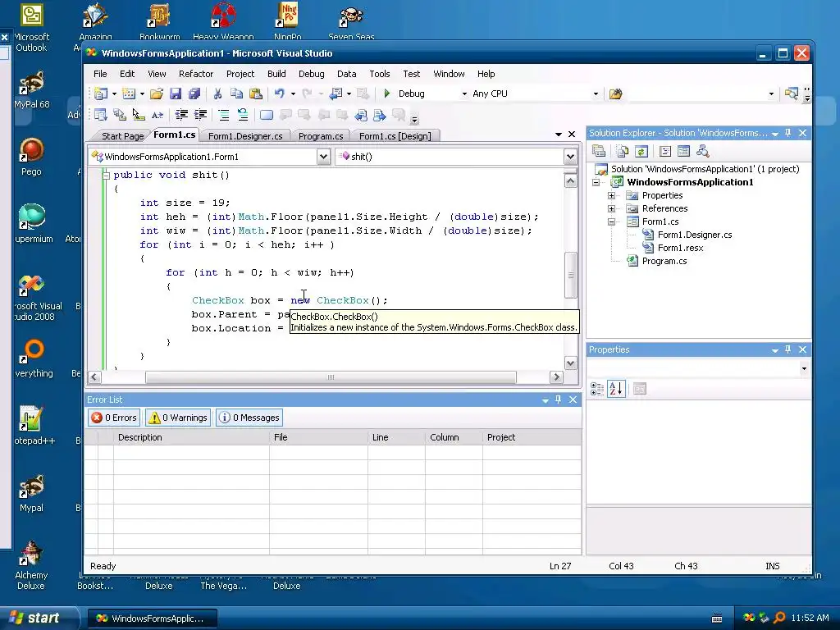Screen dimensions: 840x630
Task: Open the Debug configuration dropdown
Action: 464,94
